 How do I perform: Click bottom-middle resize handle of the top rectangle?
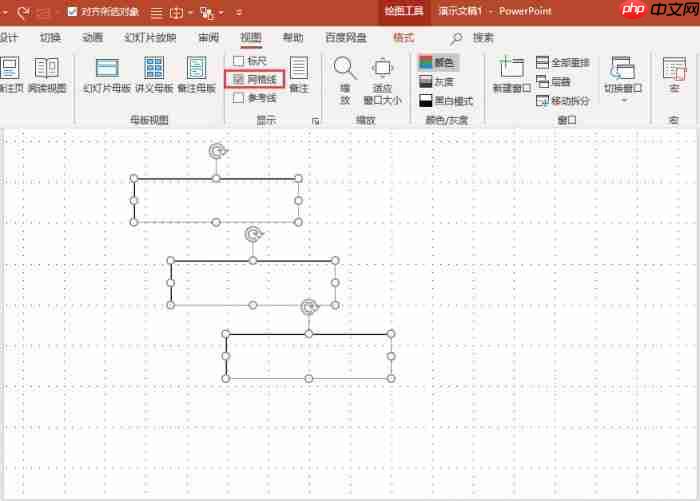click(x=216, y=222)
